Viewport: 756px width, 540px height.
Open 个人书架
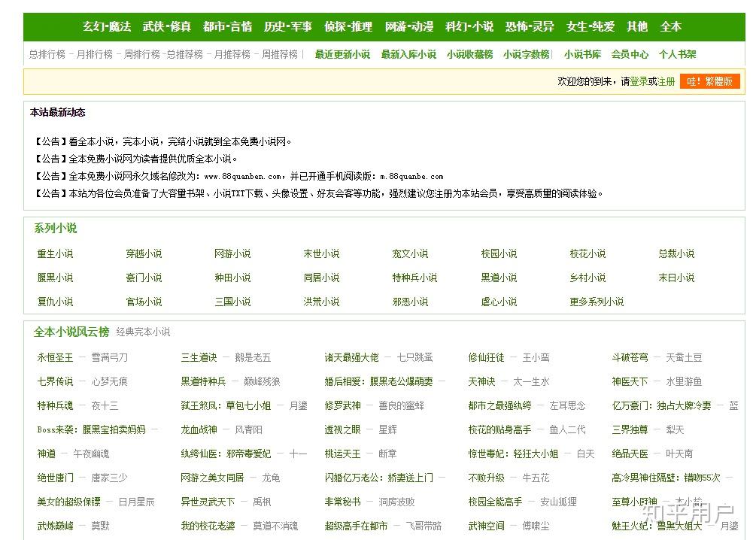(678, 54)
